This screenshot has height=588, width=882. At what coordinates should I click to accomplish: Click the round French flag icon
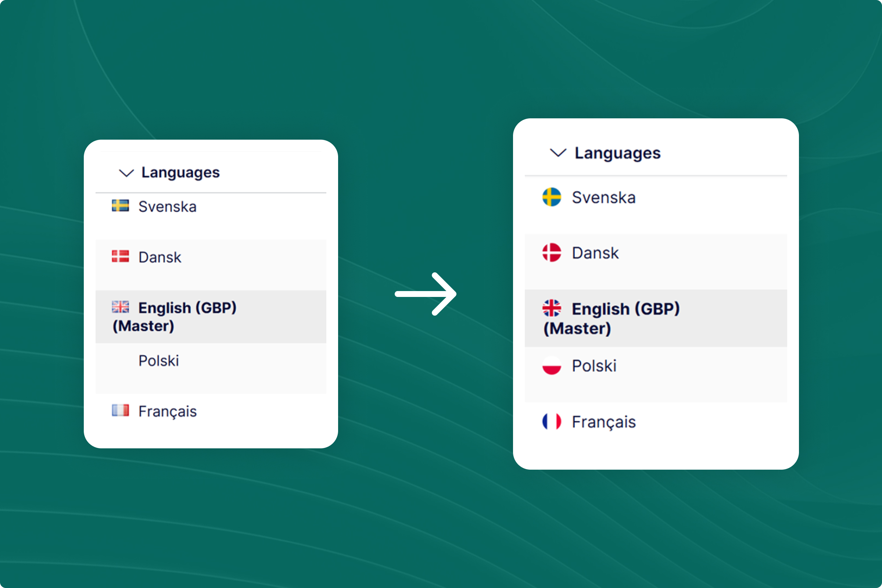point(552,421)
